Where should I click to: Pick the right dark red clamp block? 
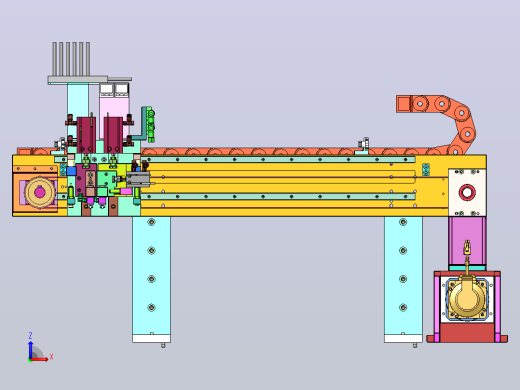point(113,135)
